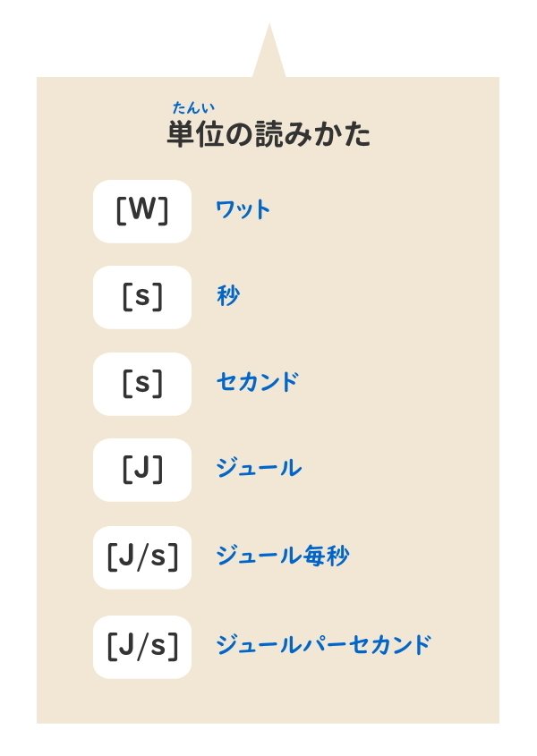Click the たんい furigana above the title
The image size is (537, 756).
[193, 107]
